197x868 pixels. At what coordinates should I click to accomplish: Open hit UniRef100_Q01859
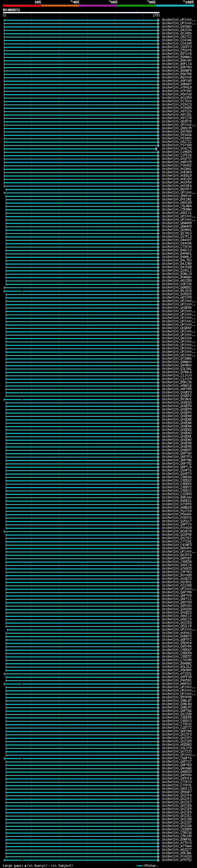click(176, 98)
